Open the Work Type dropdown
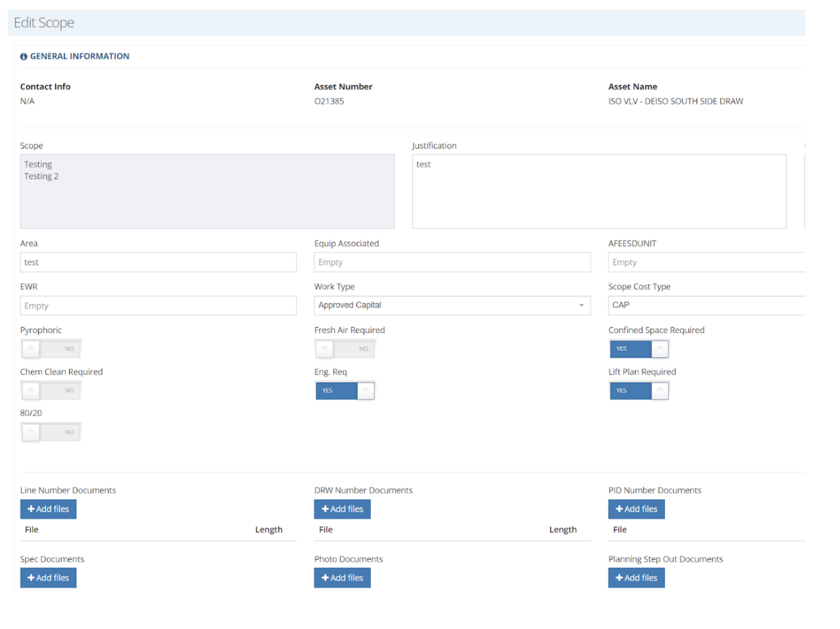Image resolution: width=840 pixels, height=629 pixels. pyautogui.click(x=452, y=306)
